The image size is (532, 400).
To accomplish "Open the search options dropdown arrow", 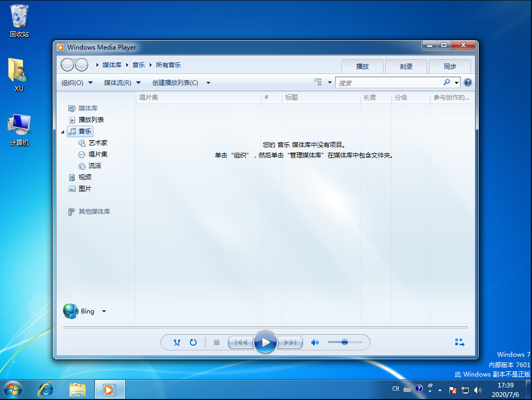I will [x=455, y=82].
